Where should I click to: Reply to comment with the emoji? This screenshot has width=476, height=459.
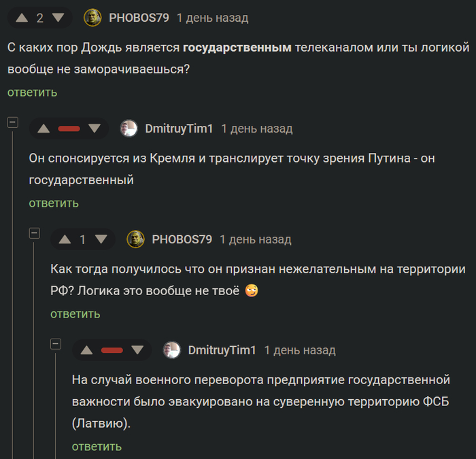[x=75, y=314]
